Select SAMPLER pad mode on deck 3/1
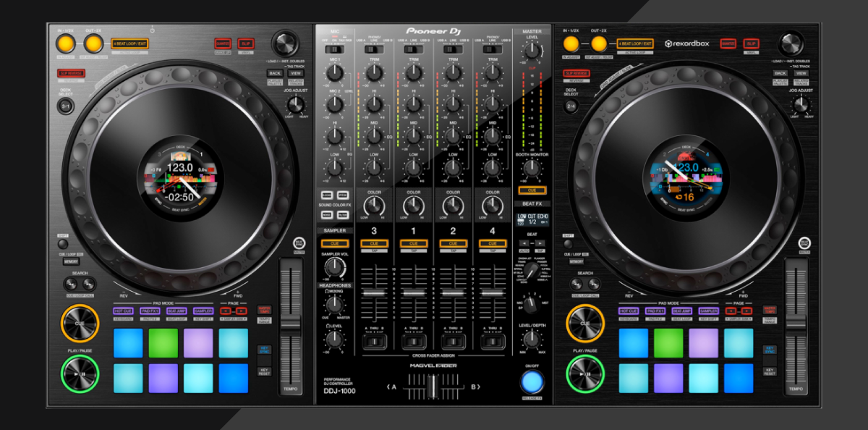Image resolution: width=868 pixels, height=430 pixels. pos(203,311)
